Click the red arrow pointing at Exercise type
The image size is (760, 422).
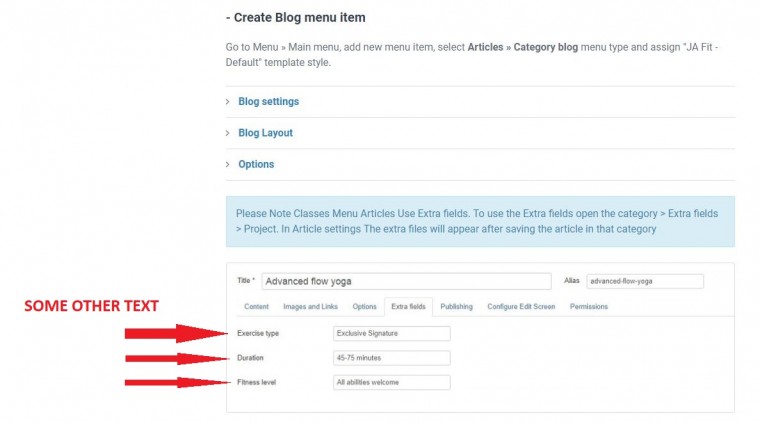pos(177,333)
